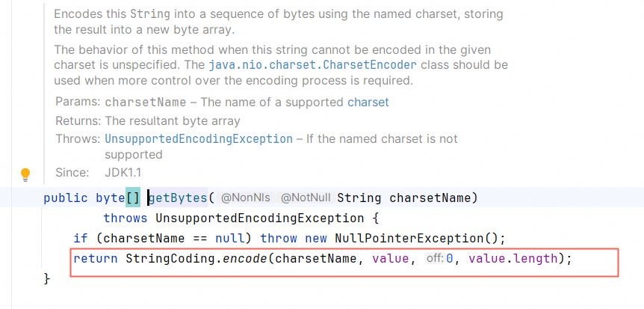Image resolution: width=644 pixels, height=309 pixels.
Task: Click the value.length expression
Action: [x=513, y=259]
